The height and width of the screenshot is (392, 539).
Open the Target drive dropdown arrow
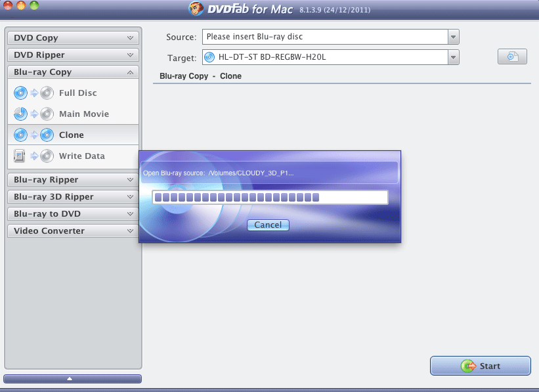(x=454, y=57)
